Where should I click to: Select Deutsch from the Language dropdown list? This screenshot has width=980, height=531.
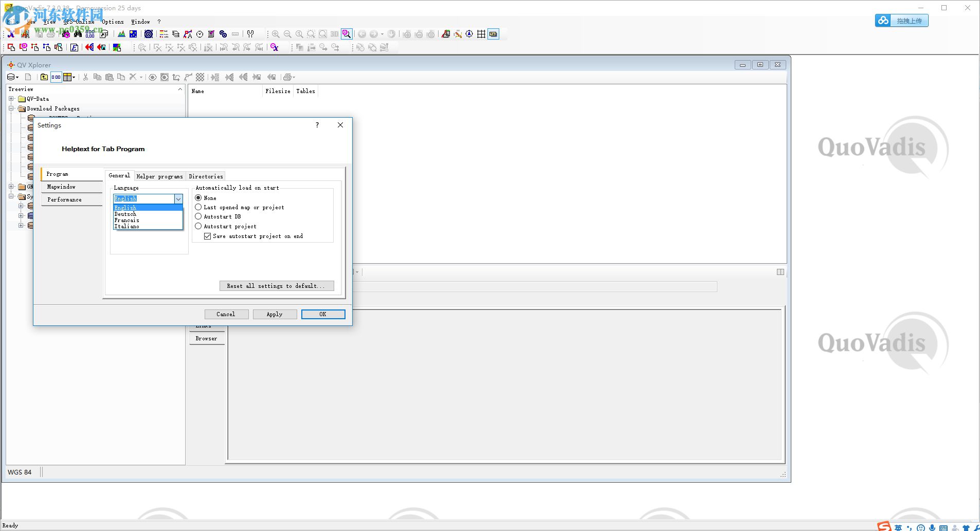pyautogui.click(x=125, y=214)
